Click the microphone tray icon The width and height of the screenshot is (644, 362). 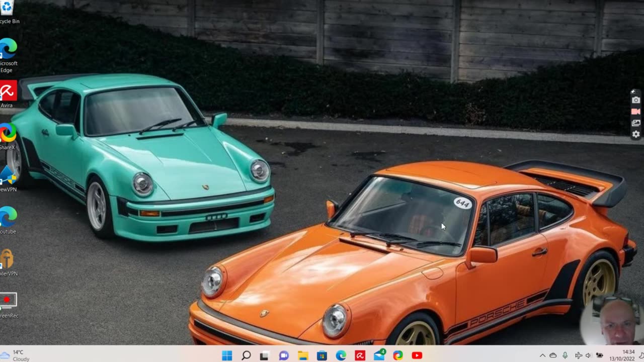(x=565, y=355)
